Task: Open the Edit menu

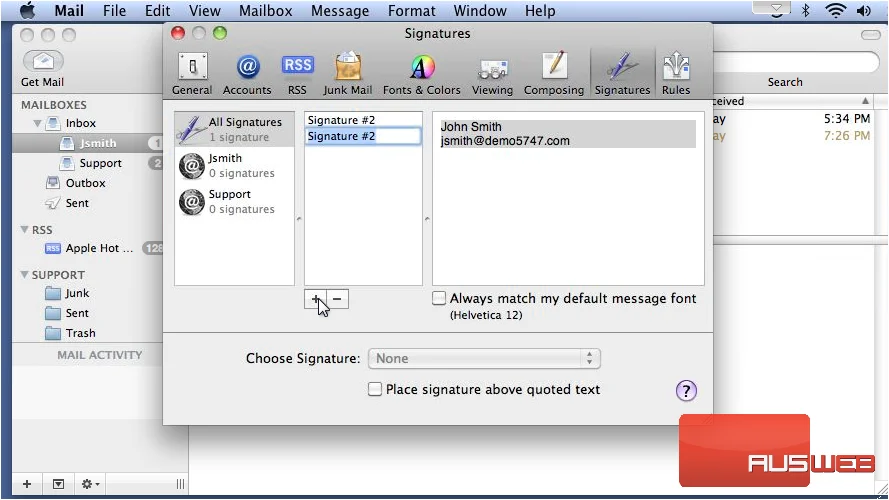Action: point(158,11)
